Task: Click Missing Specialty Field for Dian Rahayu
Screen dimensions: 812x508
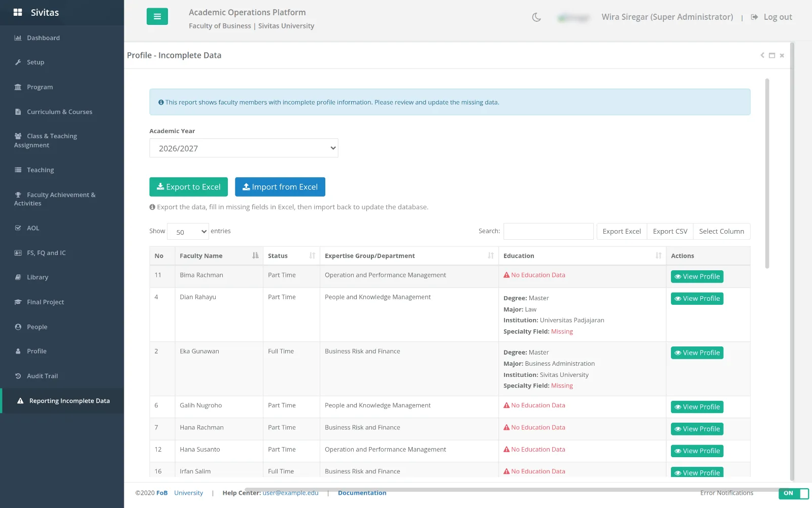Action: pos(562,331)
